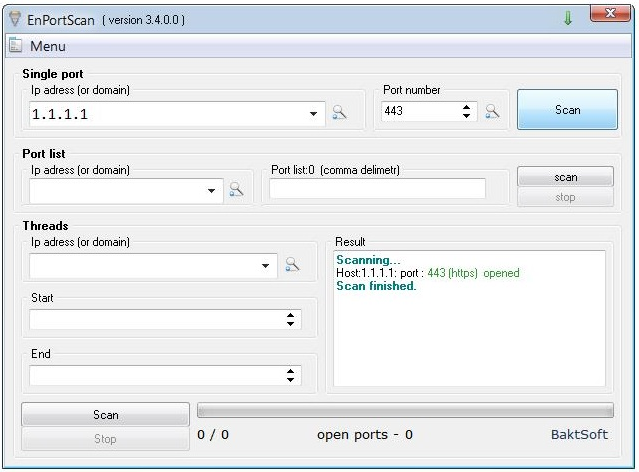Image resolution: width=639 pixels, height=472 pixels.
Task: Decrease the End port value
Action: [290, 379]
